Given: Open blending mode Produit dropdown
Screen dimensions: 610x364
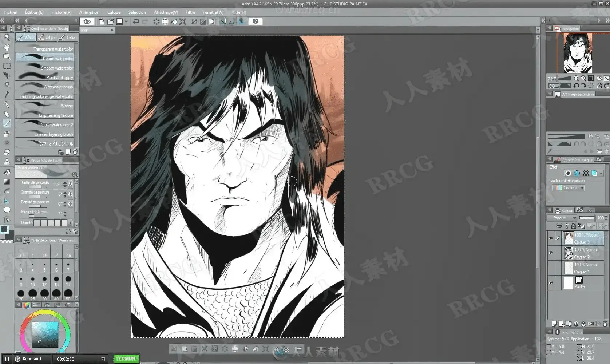Looking at the screenshot, I should (562, 218).
